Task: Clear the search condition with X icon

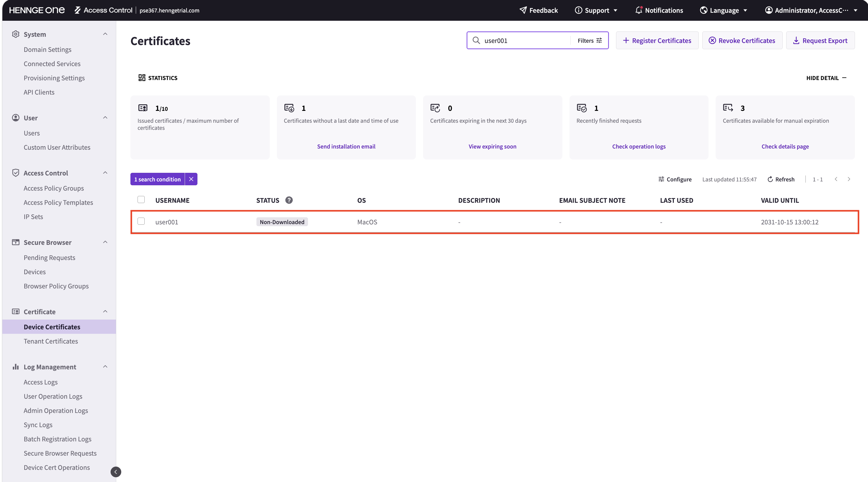Action: [191, 179]
